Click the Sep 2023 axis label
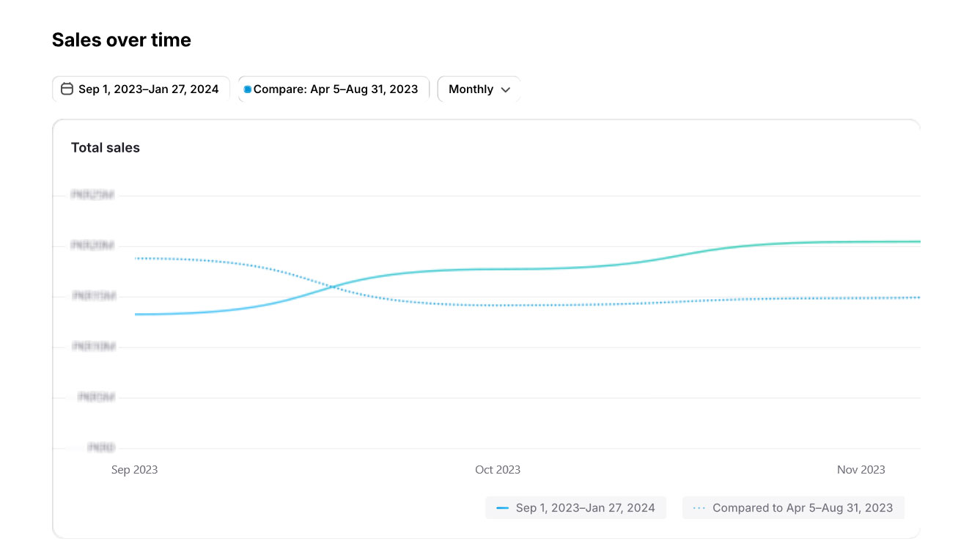The height and width of the screenshot is (552, 980). coord(134,470)
